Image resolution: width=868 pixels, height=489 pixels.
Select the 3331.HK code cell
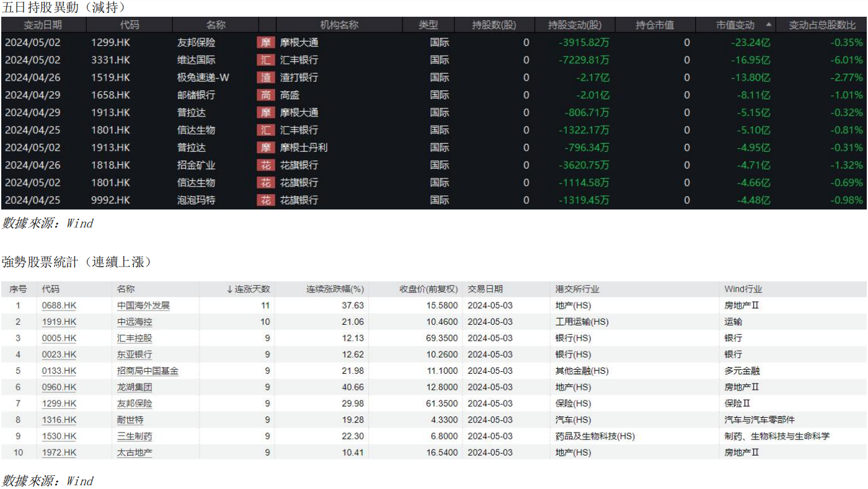click(110, 60)
